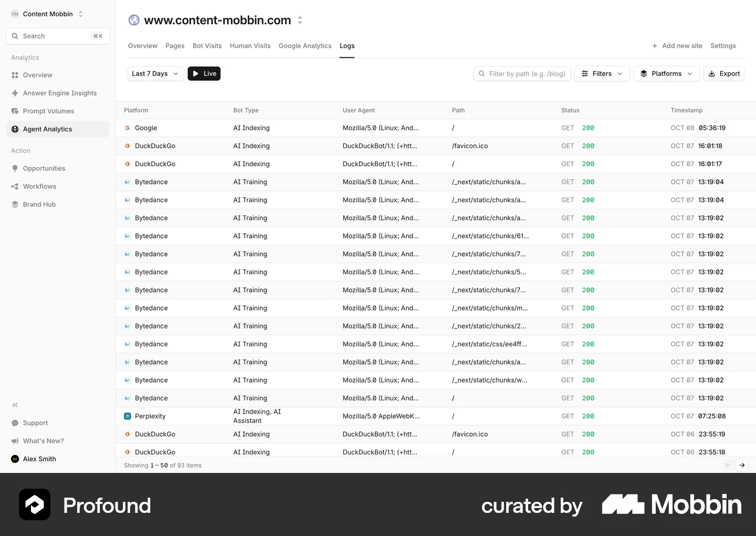Image resolution: width=756 pixels, height=536 pixels.
Task: Collapse the sidebar with double-chevron icon
Action: 15,405
